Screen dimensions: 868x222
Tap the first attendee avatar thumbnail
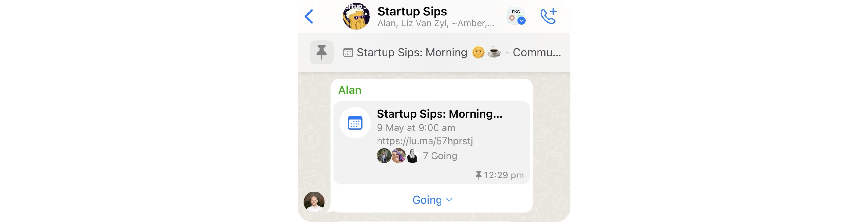pyautogui.click(x=384, y=156)
